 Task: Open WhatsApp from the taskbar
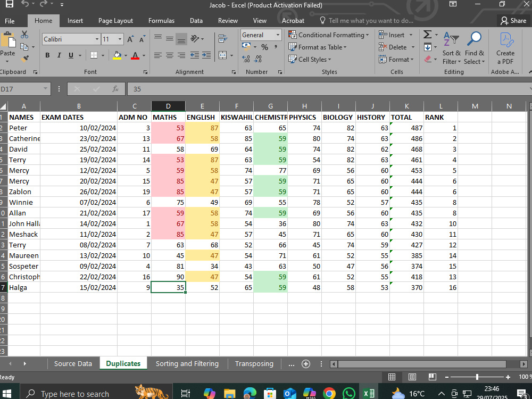349,394
